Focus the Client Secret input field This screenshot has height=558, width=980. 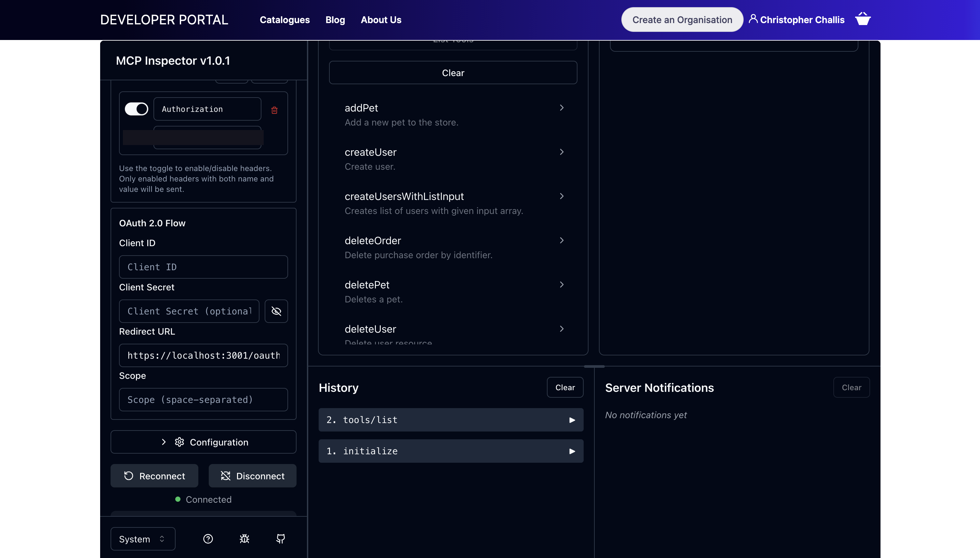(x=189, y=311)
